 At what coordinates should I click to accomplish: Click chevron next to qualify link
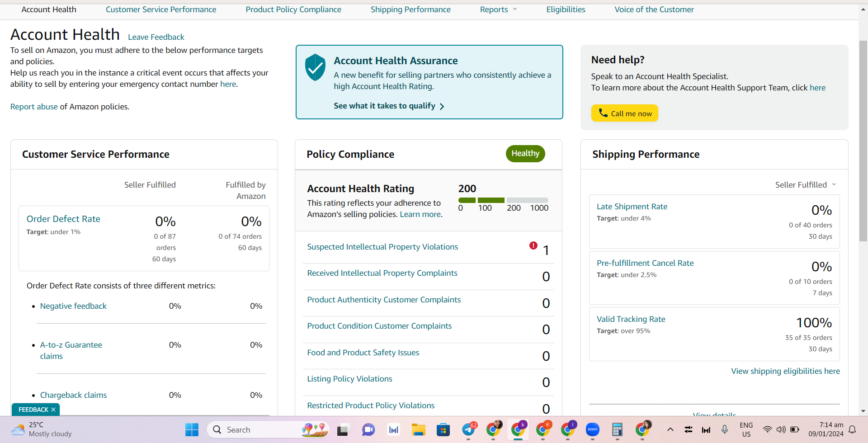coord(442,106)
